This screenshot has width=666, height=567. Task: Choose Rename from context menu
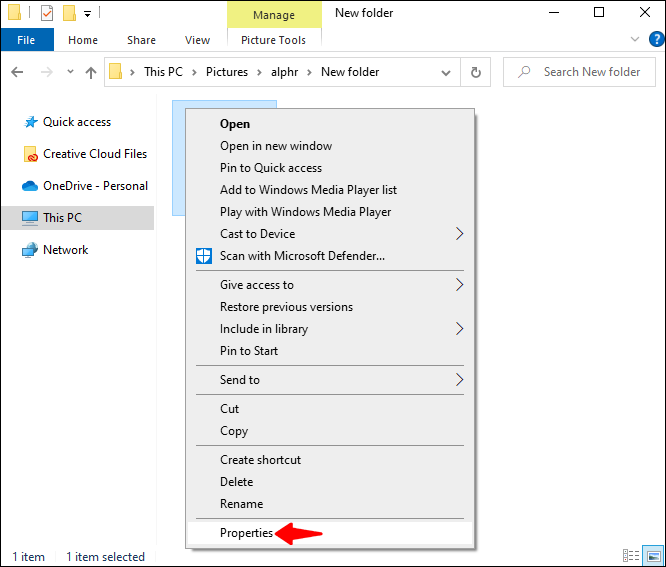tap(330, 504)
